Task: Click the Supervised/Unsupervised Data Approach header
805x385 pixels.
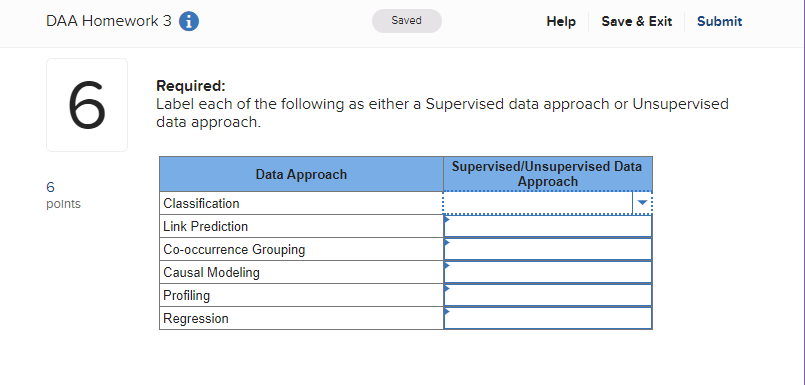Action: (548, 175)
